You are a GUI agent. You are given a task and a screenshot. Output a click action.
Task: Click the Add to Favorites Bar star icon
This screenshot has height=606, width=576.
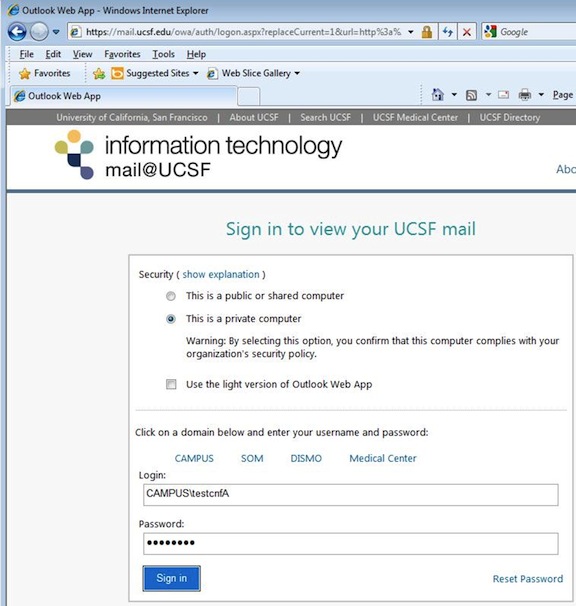click(x=99, y=73)
